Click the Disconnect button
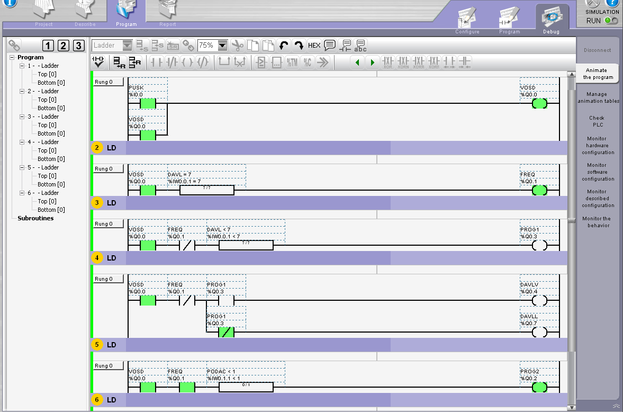This screenshot has height=412, width=623. click(597, 50)
